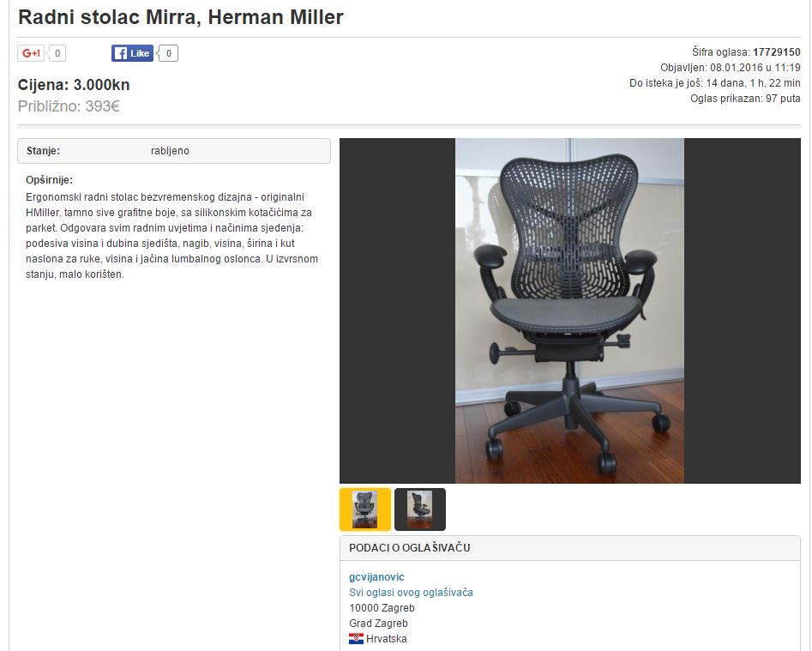Click the Facebook Like button

coord(132,53)
